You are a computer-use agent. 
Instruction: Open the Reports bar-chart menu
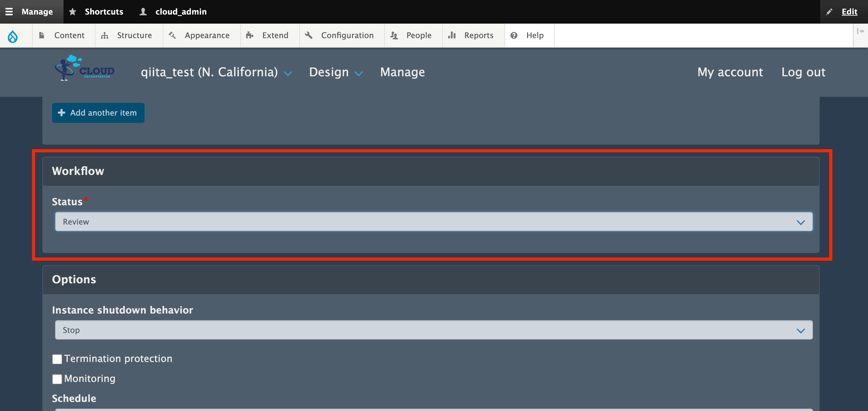coord(473,35)
